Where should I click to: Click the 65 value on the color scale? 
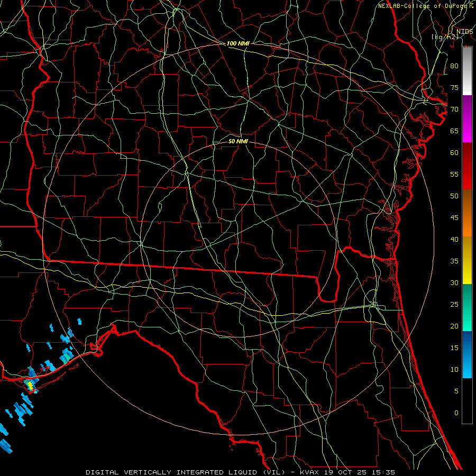pyautogui.click(x=454, y=131)
